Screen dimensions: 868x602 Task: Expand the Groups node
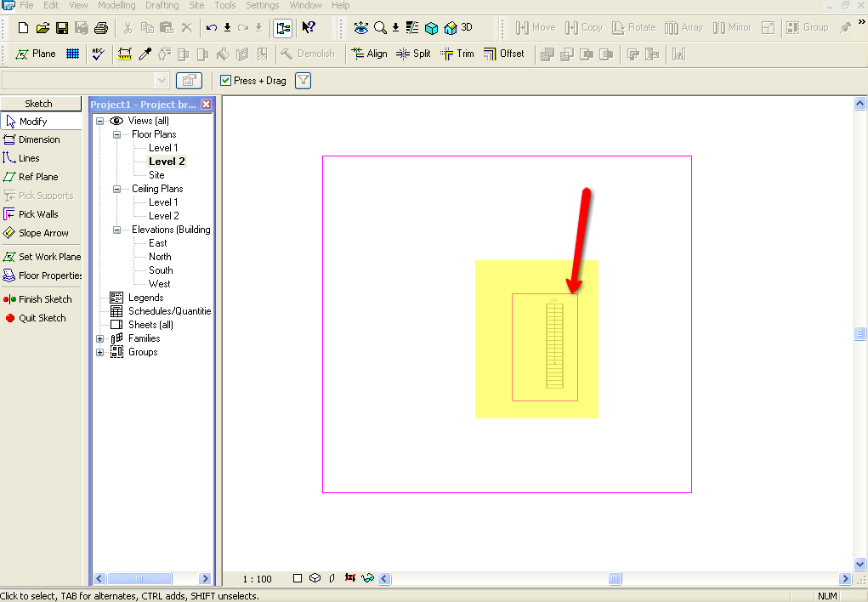point(100,352)
